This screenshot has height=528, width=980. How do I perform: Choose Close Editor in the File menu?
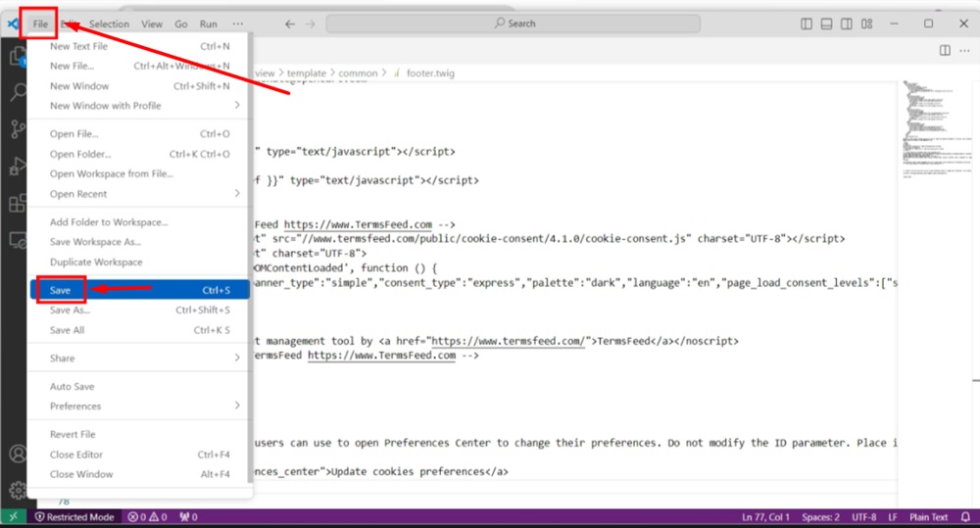140,455
